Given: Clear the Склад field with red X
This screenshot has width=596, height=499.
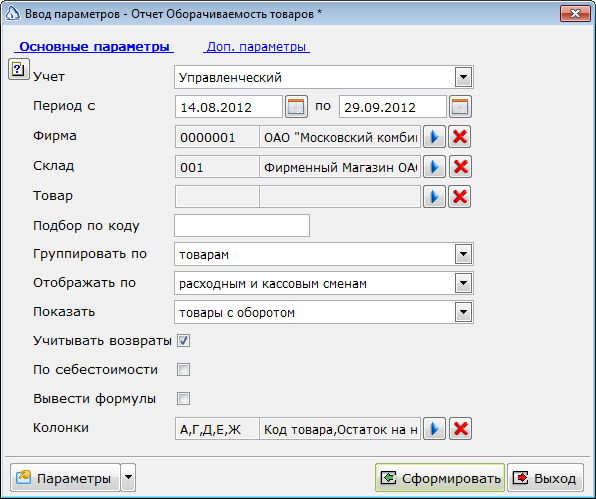Looking at the screenshot, I should [x=460, y=167].
